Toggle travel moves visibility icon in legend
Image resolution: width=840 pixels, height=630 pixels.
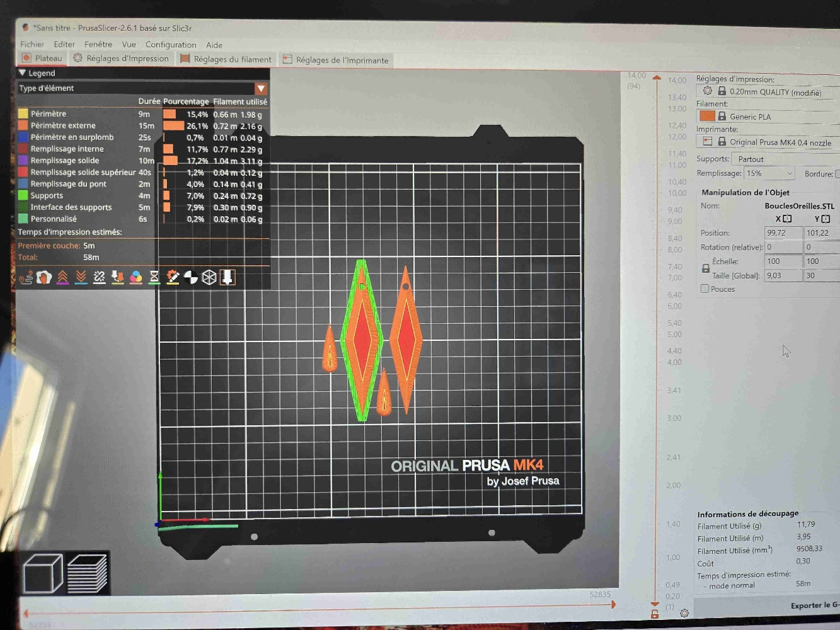pos(25,277)
